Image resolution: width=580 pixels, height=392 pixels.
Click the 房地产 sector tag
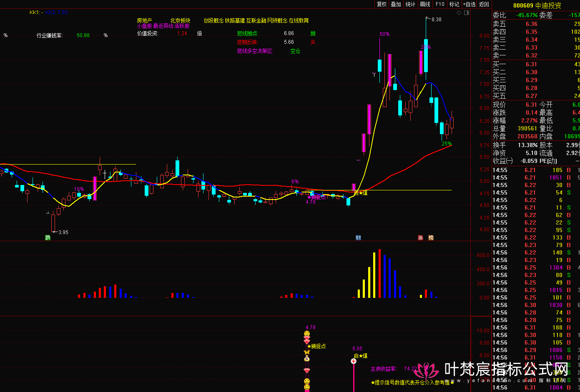click(x=145, y=20)
